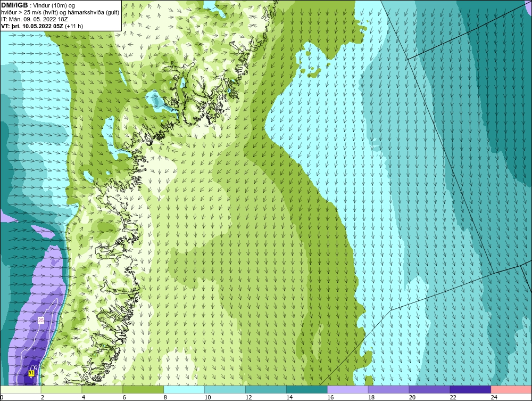Click the white "25" gust contour label

point(41,320)
